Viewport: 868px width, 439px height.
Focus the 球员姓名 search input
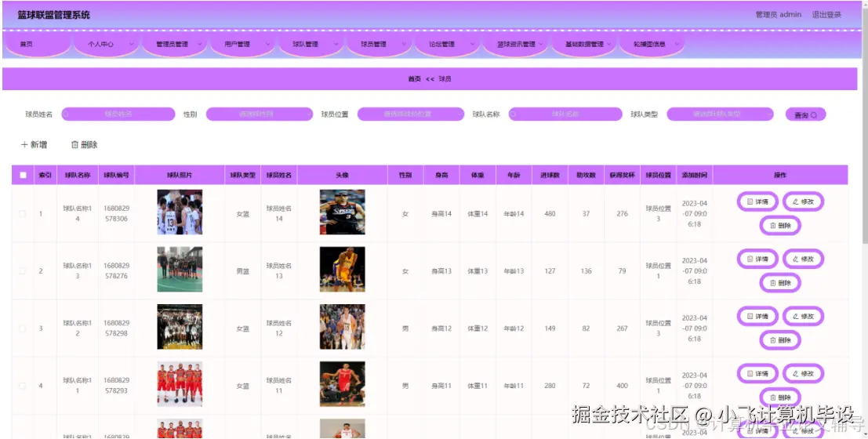(118, 114)
